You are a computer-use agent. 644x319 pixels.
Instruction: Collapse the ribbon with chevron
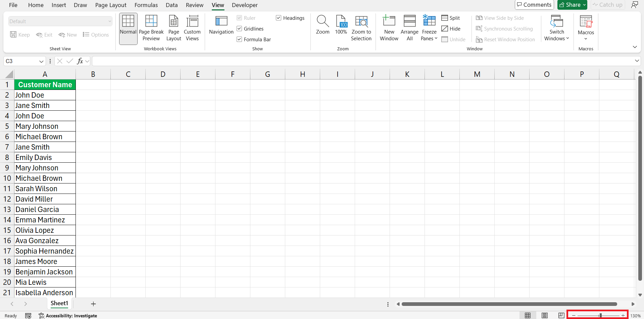coord(635,47)
